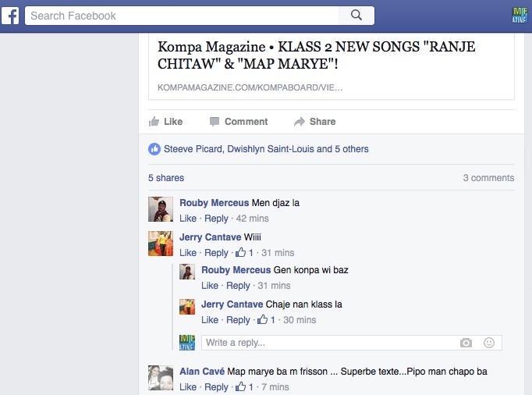The image size is (532, 395).
Task: View the 5 shares list
Action: (x=166, y=178)
